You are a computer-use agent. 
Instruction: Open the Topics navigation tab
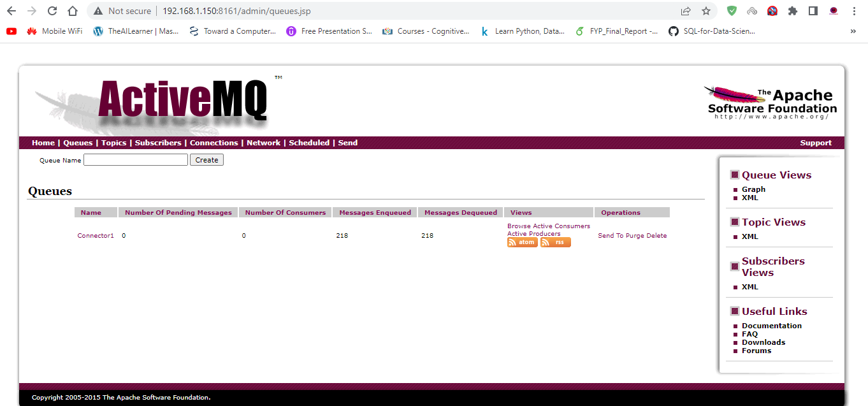coord(113,143)
